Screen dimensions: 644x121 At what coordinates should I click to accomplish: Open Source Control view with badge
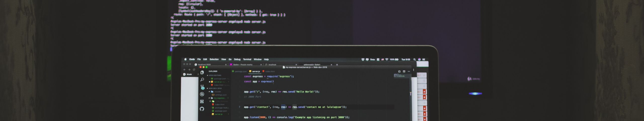pyautogui.click(x=202, y=87)
